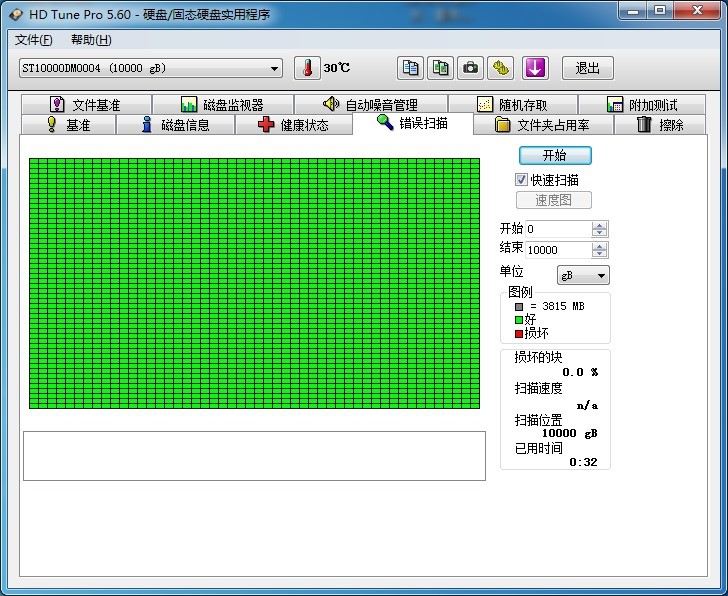The height and width of the screenshot is (596, 728).
Task: Toggle the 快速扫描 checkbox
Action: pos(521,180)
